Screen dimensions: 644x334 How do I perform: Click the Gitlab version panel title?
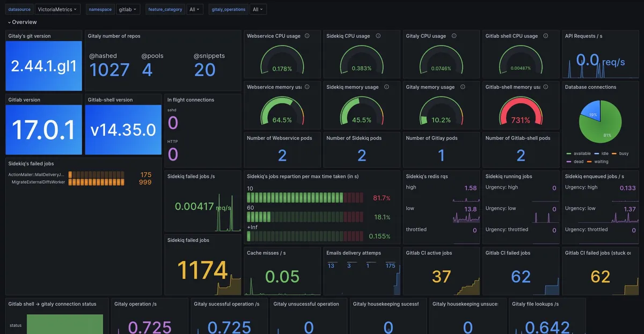(24, 100)
